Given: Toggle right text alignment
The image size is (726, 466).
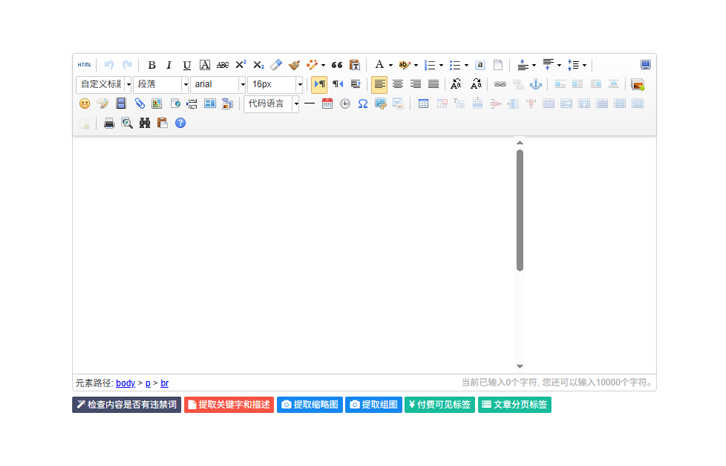Looking at the screenshot, I should (x=415, y=84).
